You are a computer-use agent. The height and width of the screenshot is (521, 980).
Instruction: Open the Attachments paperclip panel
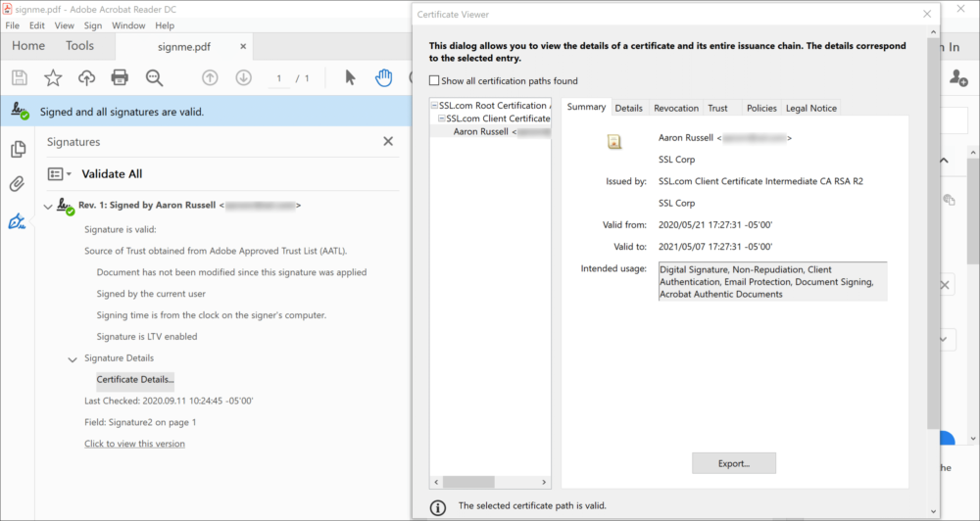(x=17, y=184)
